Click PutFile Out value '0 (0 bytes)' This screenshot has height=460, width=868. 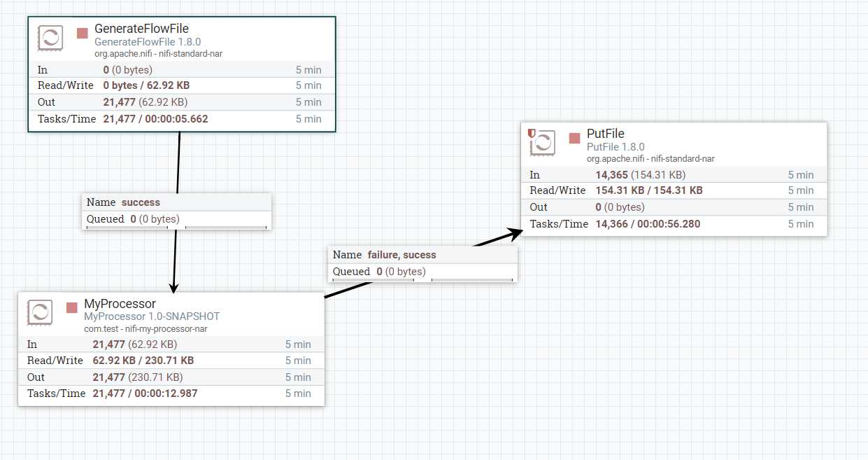(620, 207)
